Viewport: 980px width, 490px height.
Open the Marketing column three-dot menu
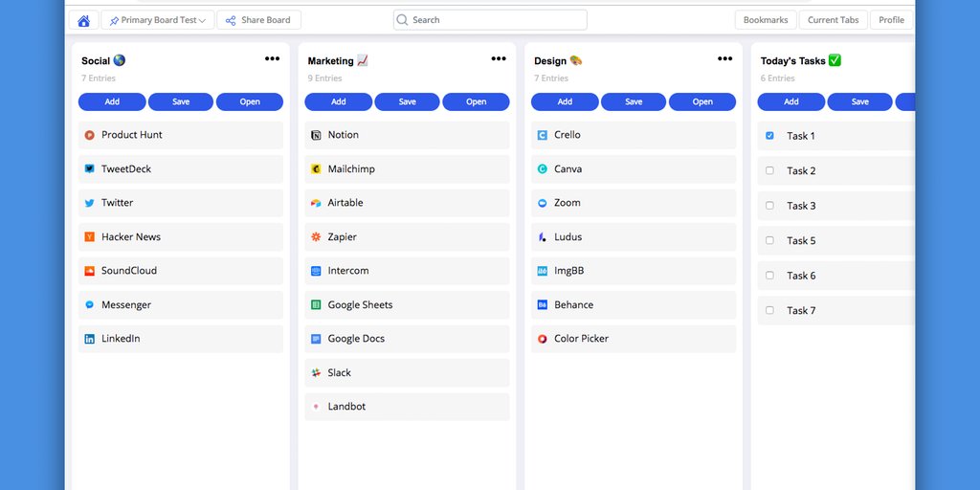tap(498, 58)
